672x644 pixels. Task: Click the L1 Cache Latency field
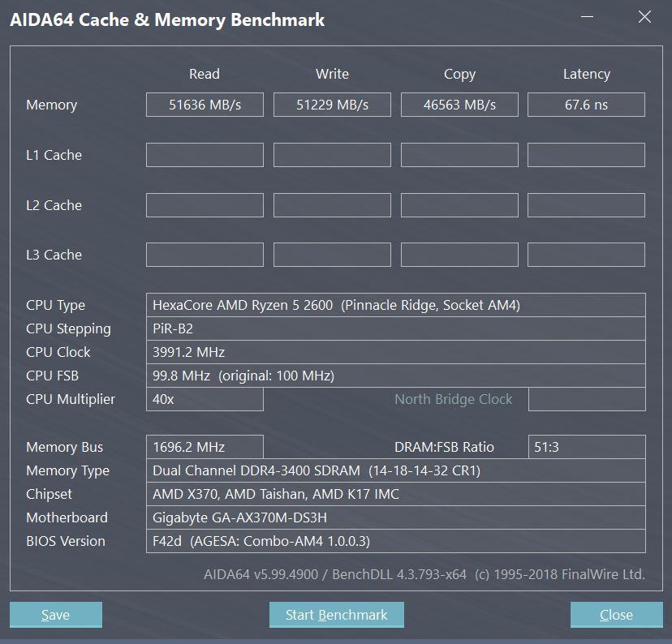(x=586, y=155)
